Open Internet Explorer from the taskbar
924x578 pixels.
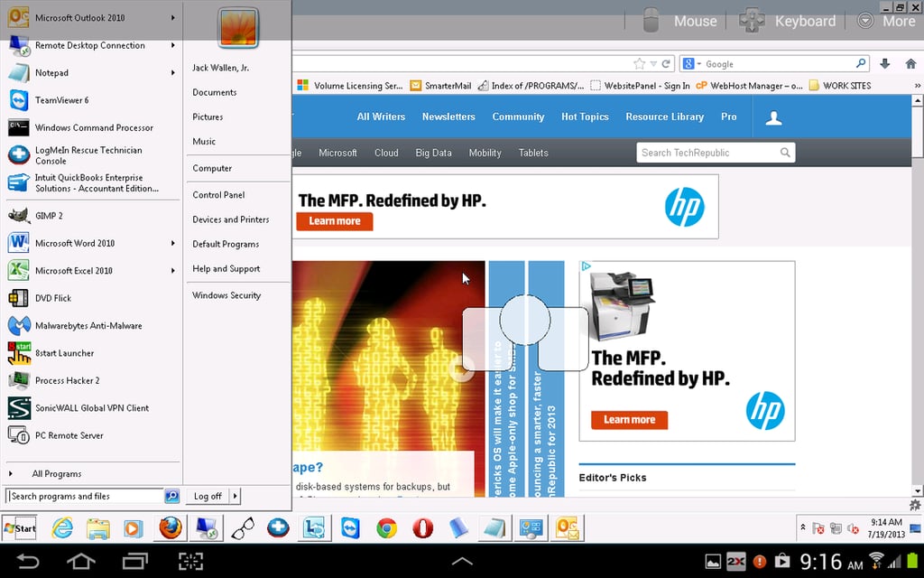[x=62, y=527]
